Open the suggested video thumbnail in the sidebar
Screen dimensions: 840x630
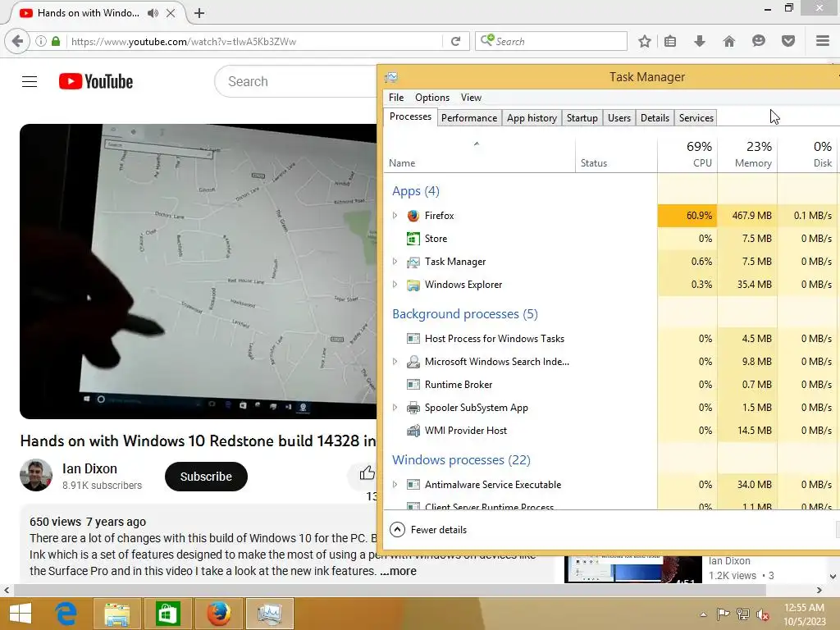633,569
